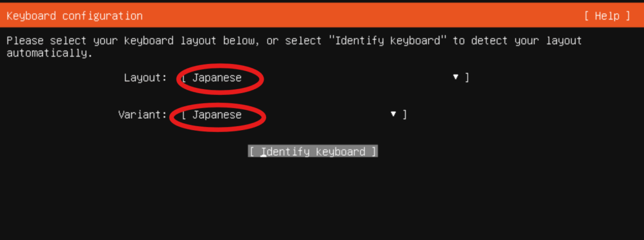Click the "Variant:" field label

[x=143, y=114]
